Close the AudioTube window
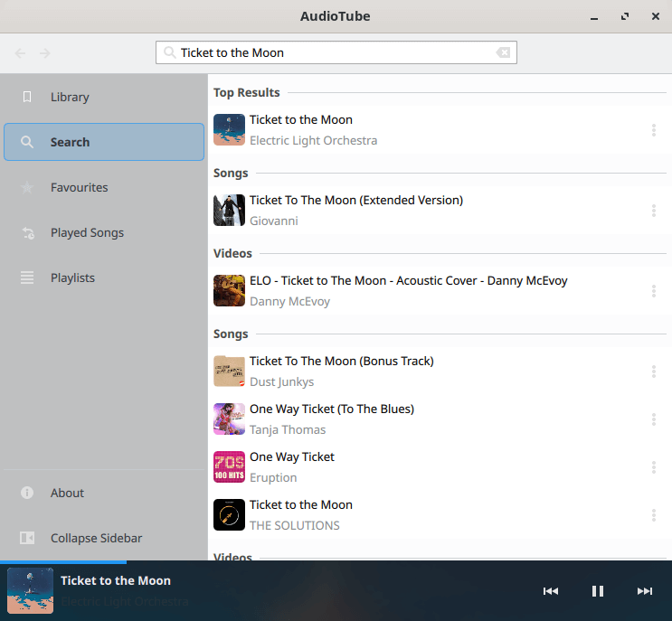This screenshot has width=672, height=621. click(x=656, y=16)
